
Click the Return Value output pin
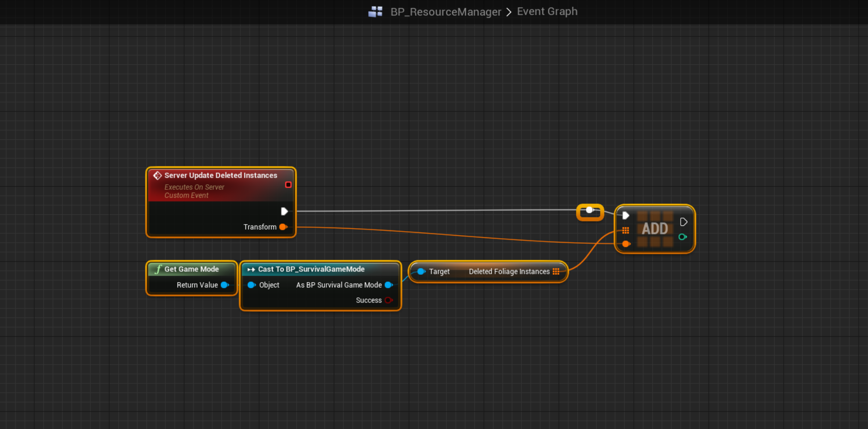click(224, 285)
